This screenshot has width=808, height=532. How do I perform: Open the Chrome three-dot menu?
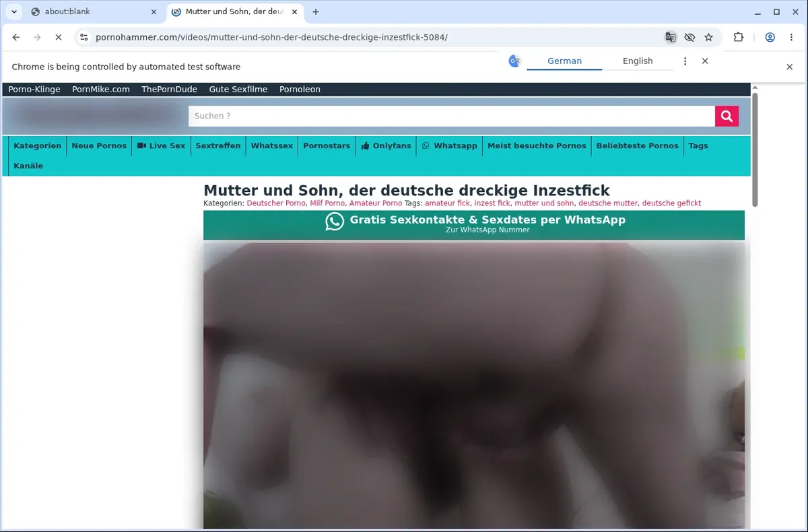791,38
